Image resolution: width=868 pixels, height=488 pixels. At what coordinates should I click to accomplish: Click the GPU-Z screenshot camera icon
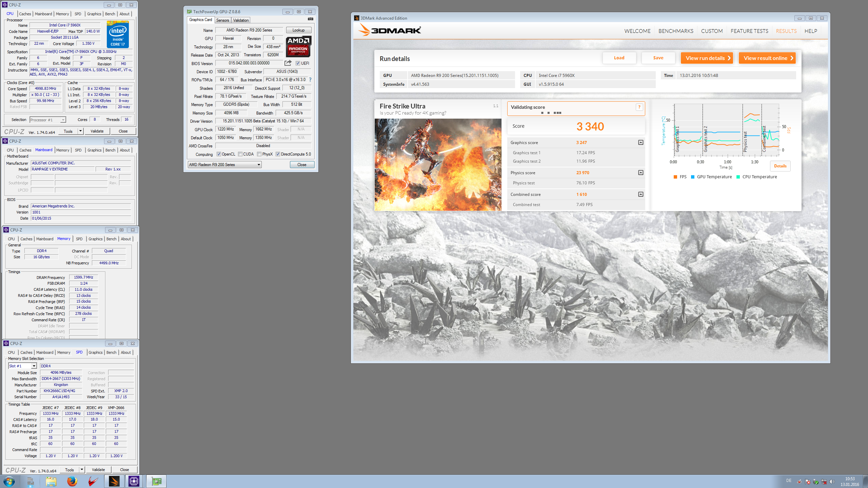point(310,19)
